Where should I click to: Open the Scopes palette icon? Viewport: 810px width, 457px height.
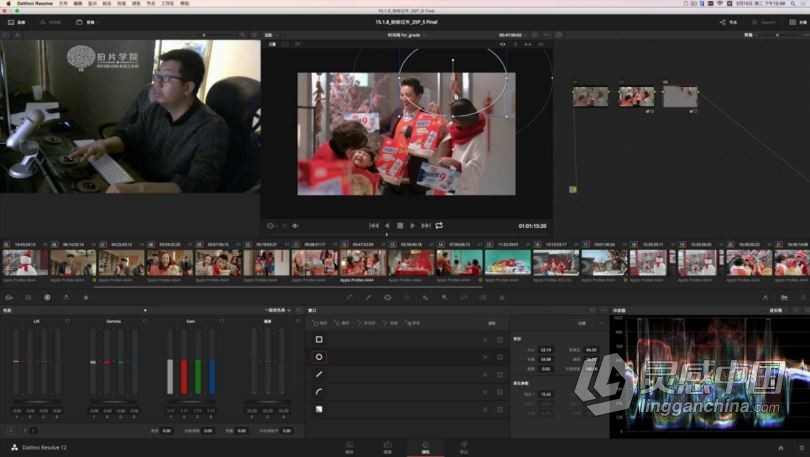click(x=784, y=297)
